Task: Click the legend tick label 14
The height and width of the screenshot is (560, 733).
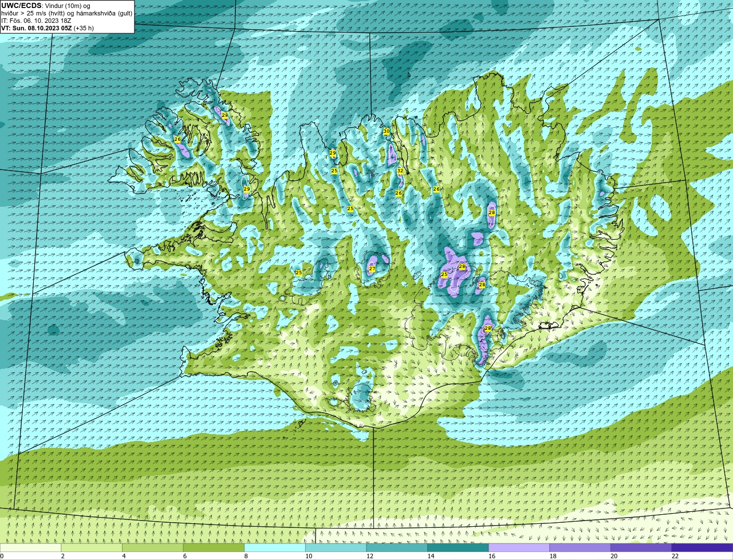Action: 431,556
